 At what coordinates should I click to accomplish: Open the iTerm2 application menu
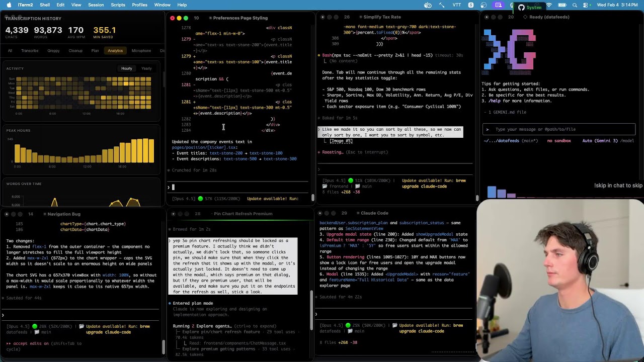point(25,5)
